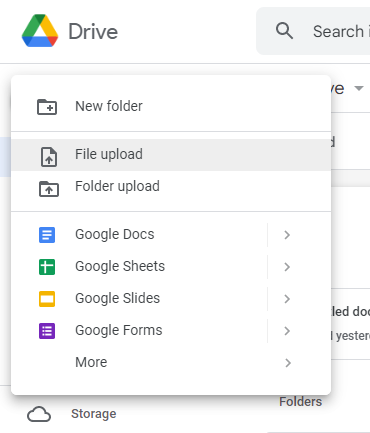Image resolution: width=370 pixels, height=433 pixels.
Task: Choose File upload from the menu
Action: point(171,155)
